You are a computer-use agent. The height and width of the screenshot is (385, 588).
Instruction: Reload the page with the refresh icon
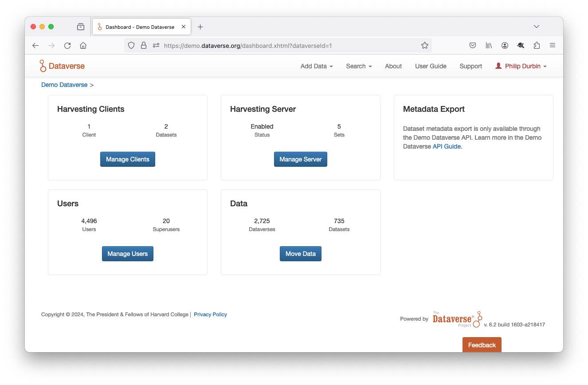pyautogui.click(x=67, y=45)
